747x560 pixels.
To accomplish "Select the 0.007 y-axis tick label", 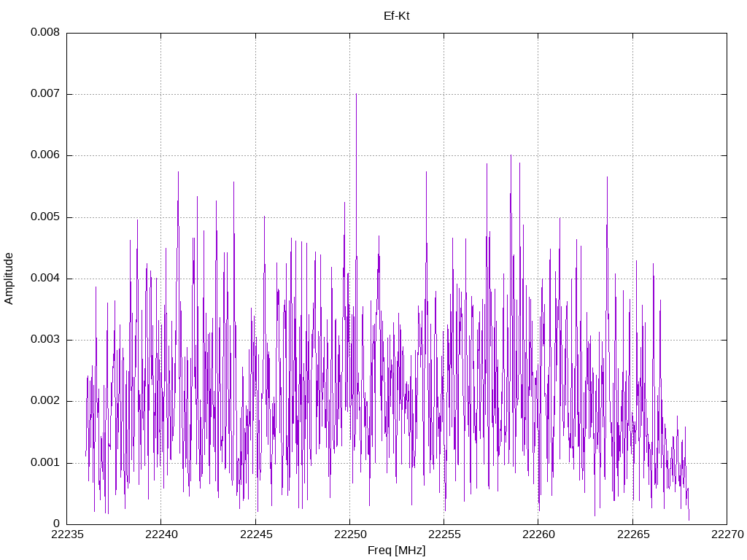I will pos(44,94).
